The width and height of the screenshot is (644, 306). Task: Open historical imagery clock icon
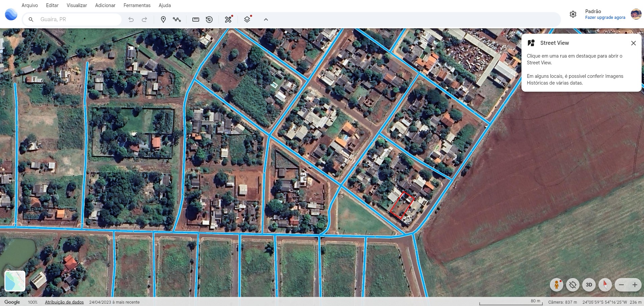pyautogui.click(x=209, y=20)
